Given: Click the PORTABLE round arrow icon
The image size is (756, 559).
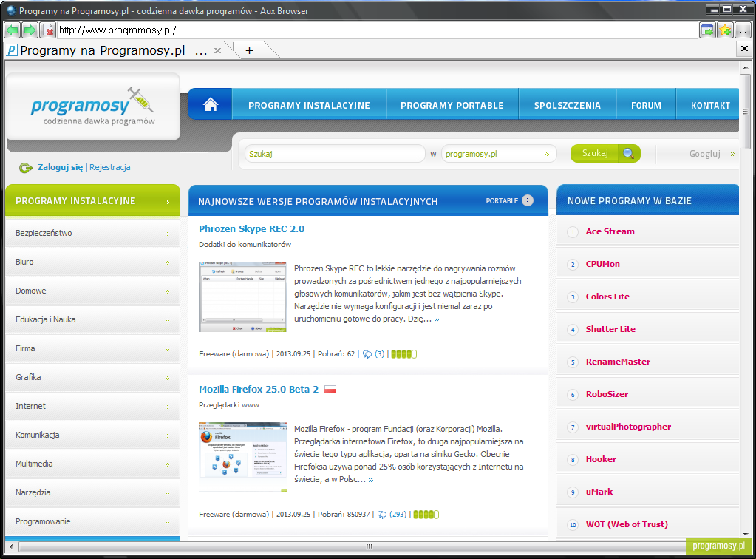Looking at the screenshot, I should [528, 200].
